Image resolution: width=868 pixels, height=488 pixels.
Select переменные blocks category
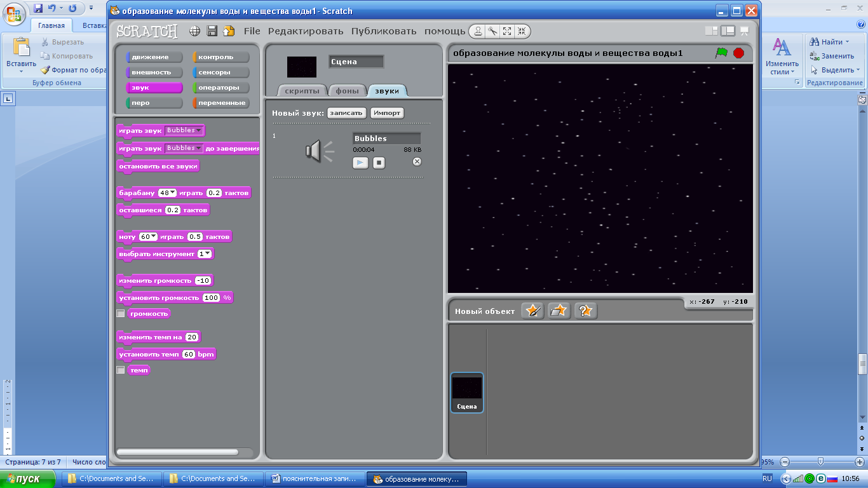[221, 103]
